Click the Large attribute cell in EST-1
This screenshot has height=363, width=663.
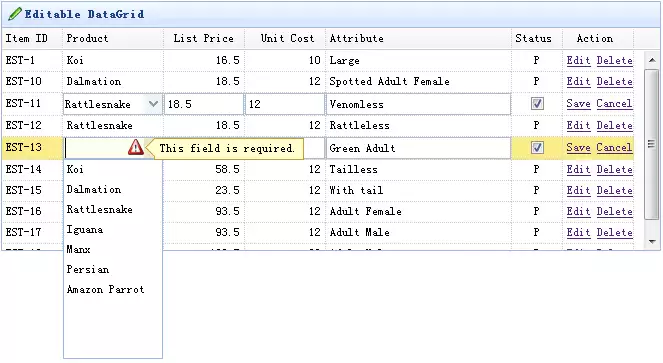point(418,60)
